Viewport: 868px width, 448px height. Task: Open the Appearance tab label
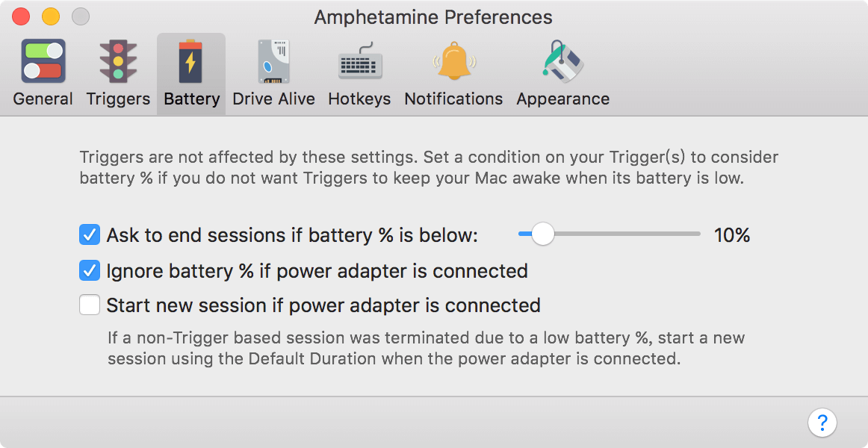pos(563,99)
